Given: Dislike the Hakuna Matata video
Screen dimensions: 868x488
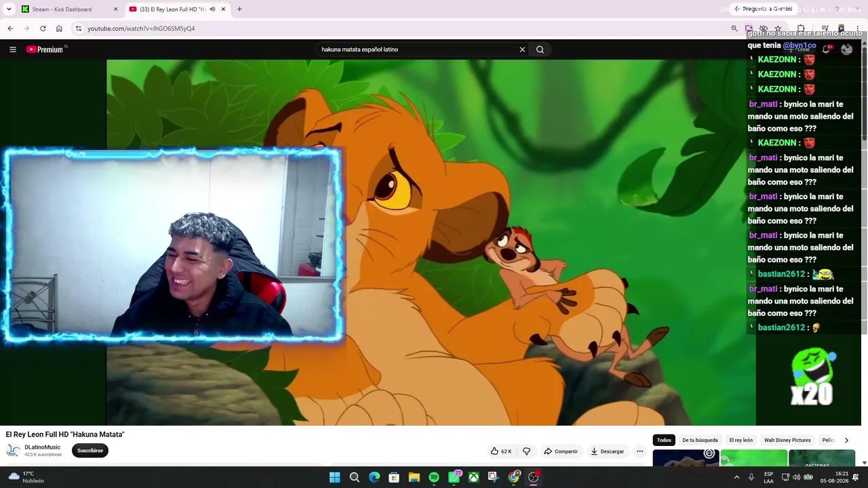Looking at the screenshot, I should [x=526, y=451].
